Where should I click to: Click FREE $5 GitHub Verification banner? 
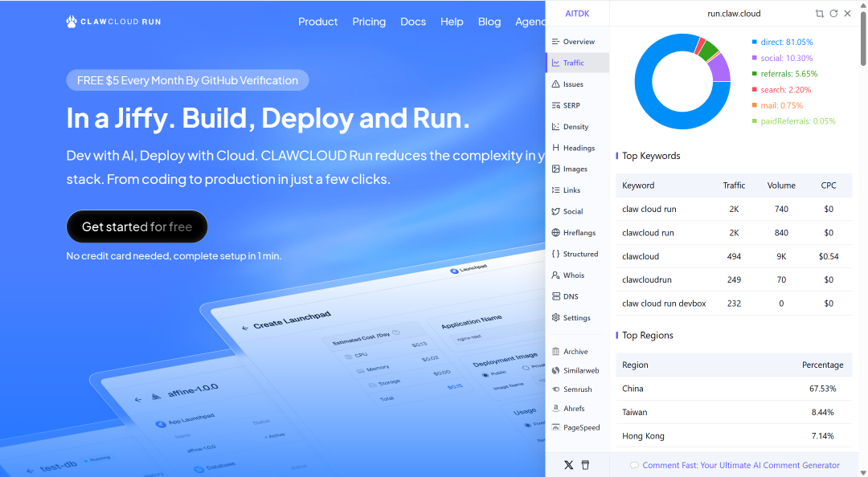[x=187, y=80]
